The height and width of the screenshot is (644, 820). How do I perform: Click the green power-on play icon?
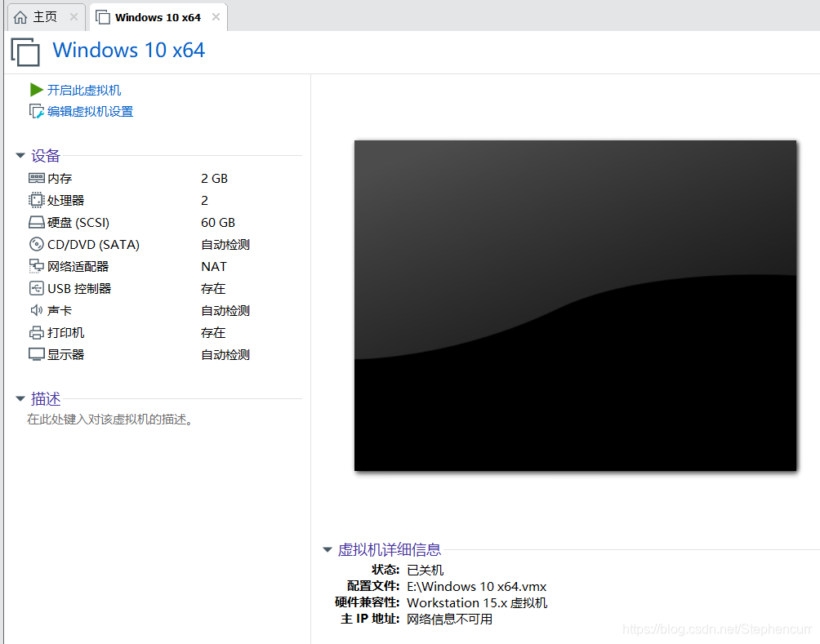[x=36, y=90]
